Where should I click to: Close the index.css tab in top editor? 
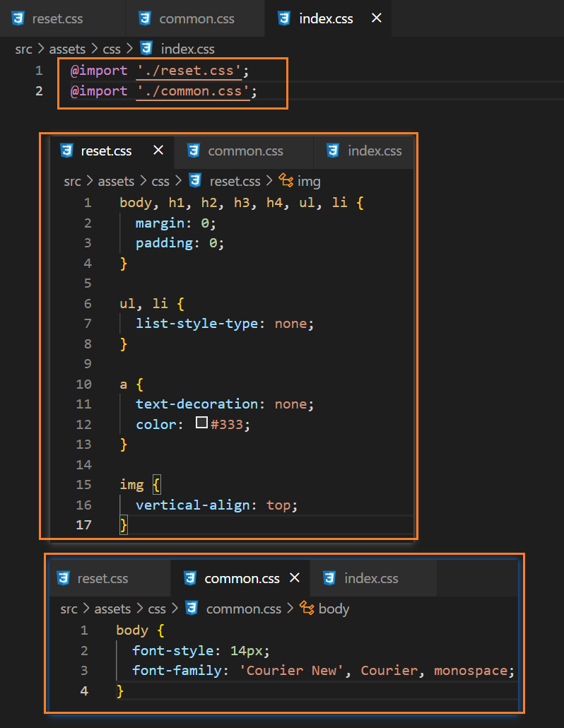[377, 18]
